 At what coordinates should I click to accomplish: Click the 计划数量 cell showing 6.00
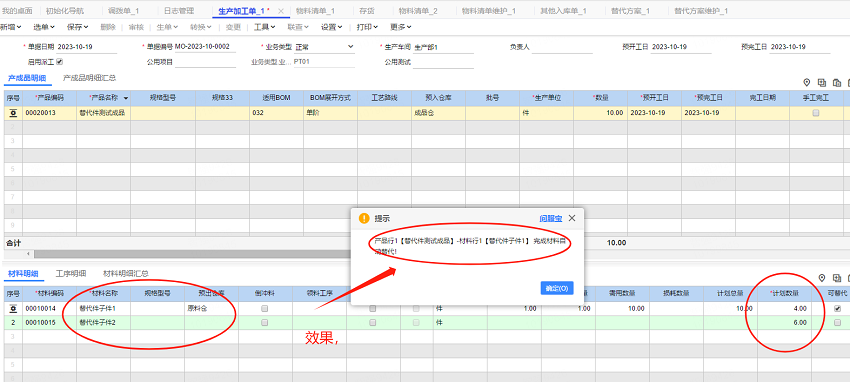785,322
